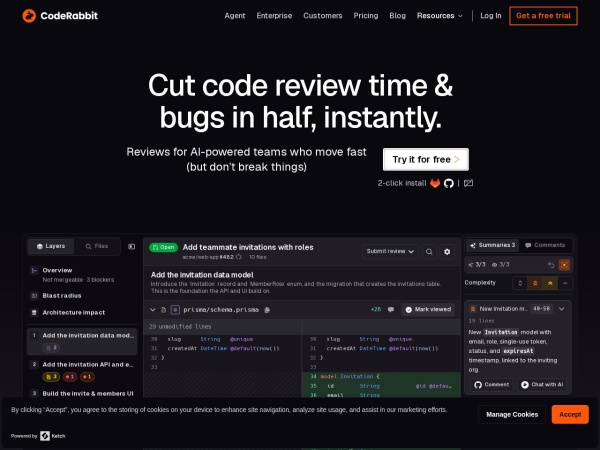Click the Get a free trial button
The image size is (600, 450).
tap(543, 16)
